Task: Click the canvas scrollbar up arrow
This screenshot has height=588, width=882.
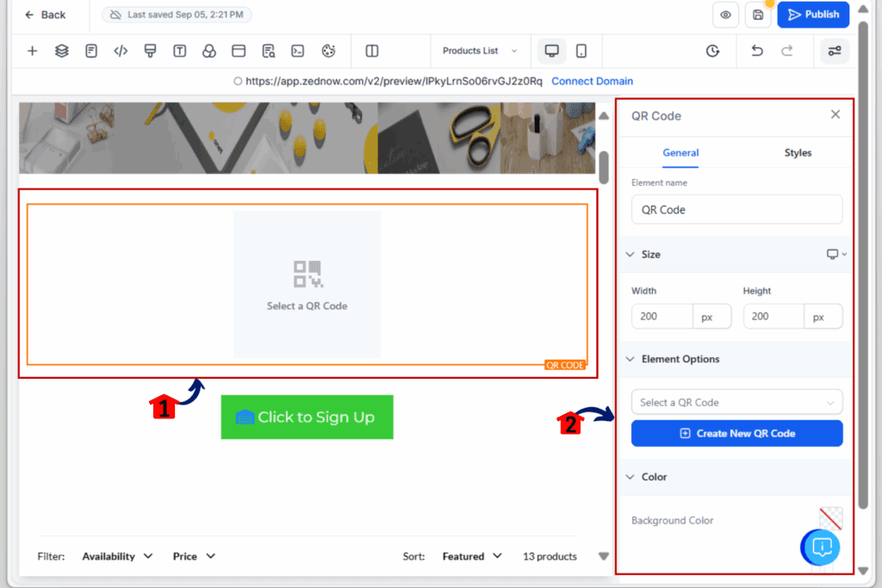Action: pos(604,116)
